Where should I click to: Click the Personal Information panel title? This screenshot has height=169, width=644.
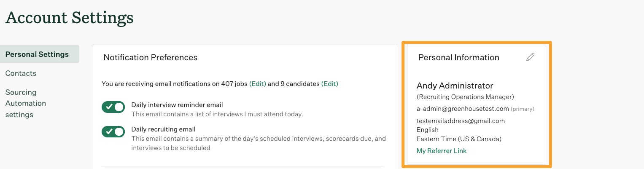pos(459,57)
